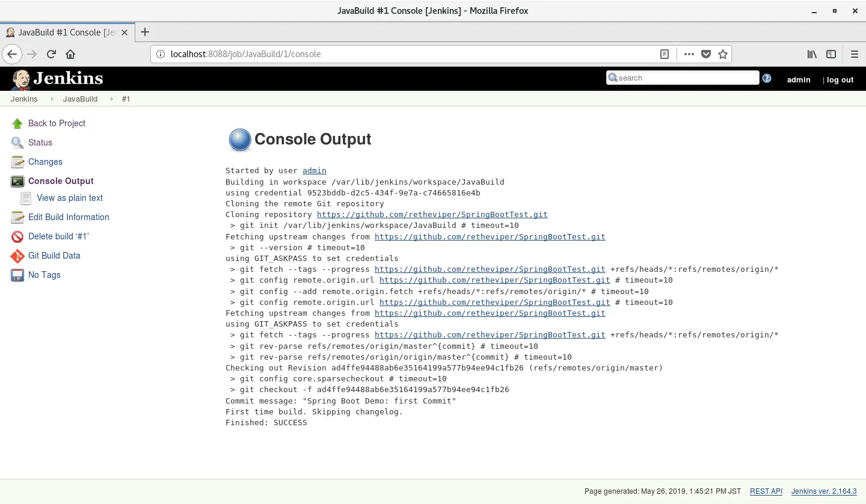Click the Git Build Data diamond icon
This screenshot has height=504, width=866.
tap(17, 256)
